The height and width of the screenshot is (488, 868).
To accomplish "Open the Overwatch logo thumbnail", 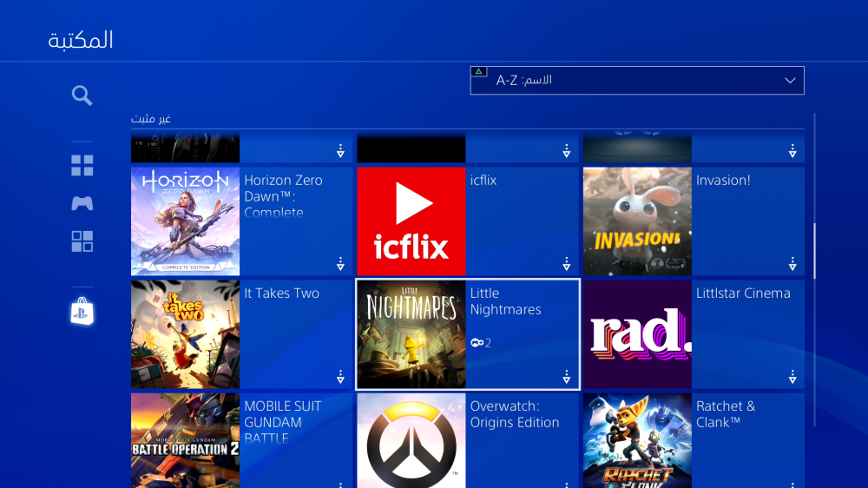I will coord(411,441).
